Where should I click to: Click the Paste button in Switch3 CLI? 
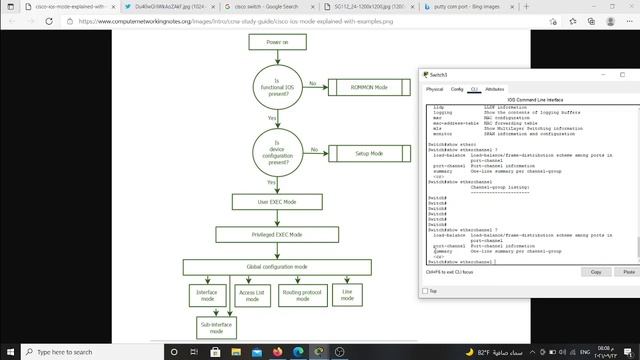[x=628, y=272]
